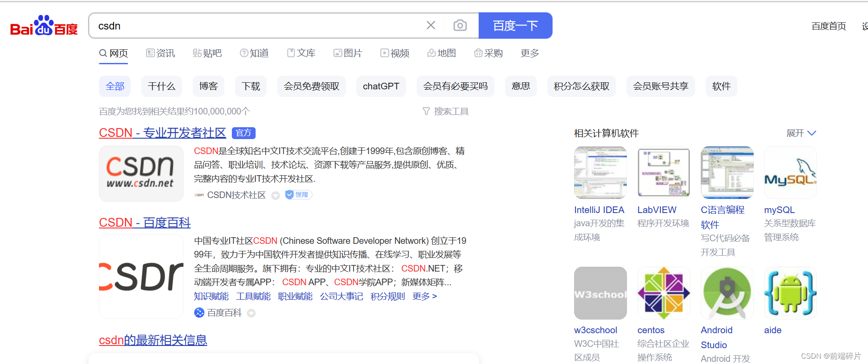Click the Android Studio green logo icon
The image size is (868, 364).
pyautogui.click(x=727, y=293)
